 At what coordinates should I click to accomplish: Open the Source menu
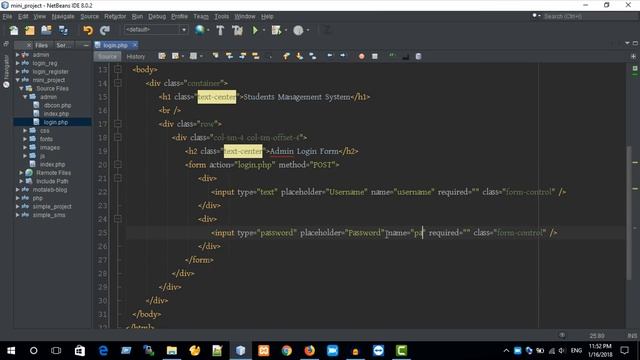point(89,16)
